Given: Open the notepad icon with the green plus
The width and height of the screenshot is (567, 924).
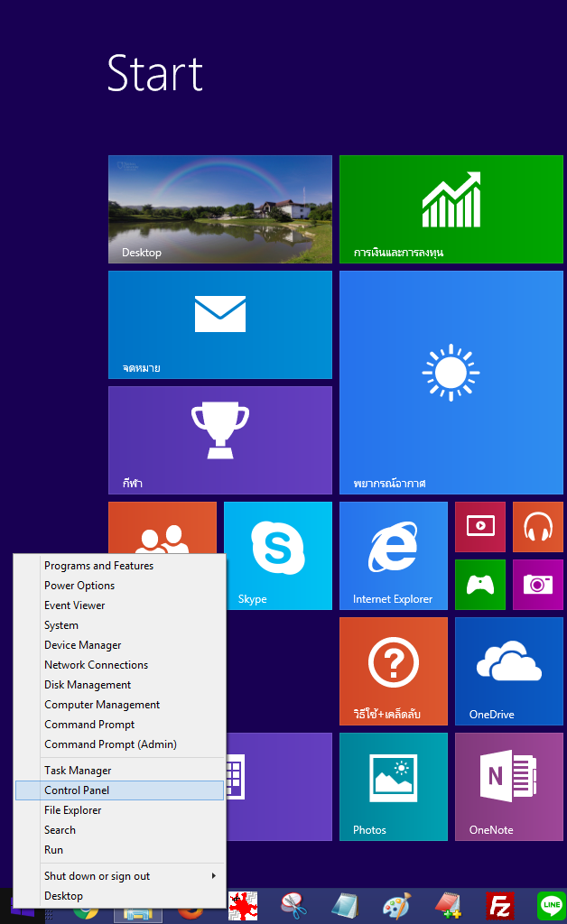Looking at the screenshot, I should coord(447,906).
